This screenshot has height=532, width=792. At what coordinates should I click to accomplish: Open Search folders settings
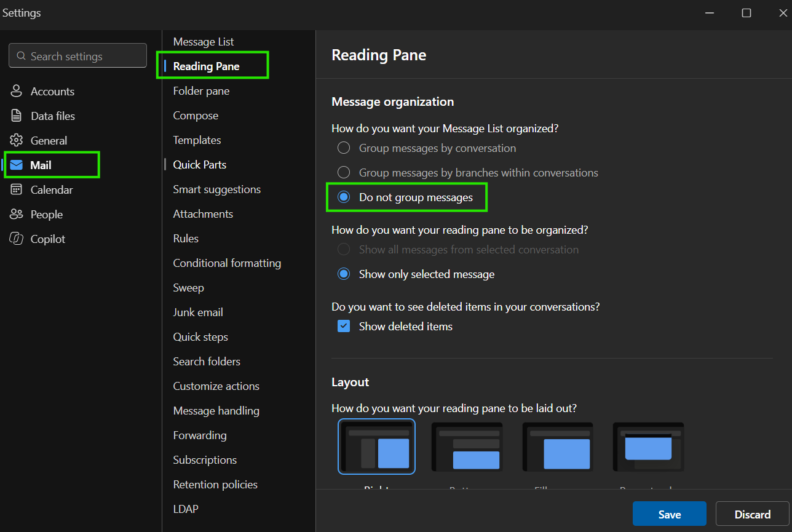coord(207,362)
